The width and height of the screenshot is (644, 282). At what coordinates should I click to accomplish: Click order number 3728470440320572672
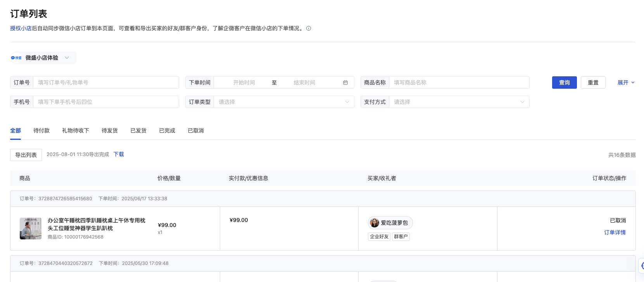coord(66,263)
